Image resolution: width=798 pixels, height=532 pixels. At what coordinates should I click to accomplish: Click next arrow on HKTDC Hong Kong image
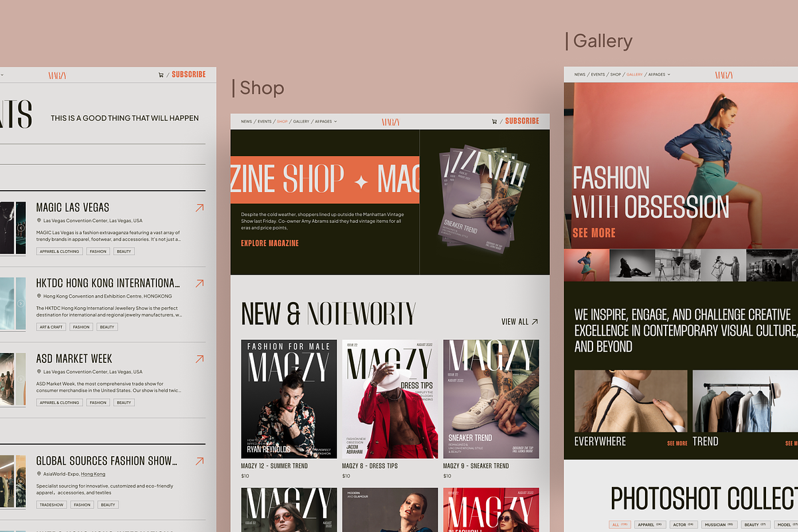(21, 303)
